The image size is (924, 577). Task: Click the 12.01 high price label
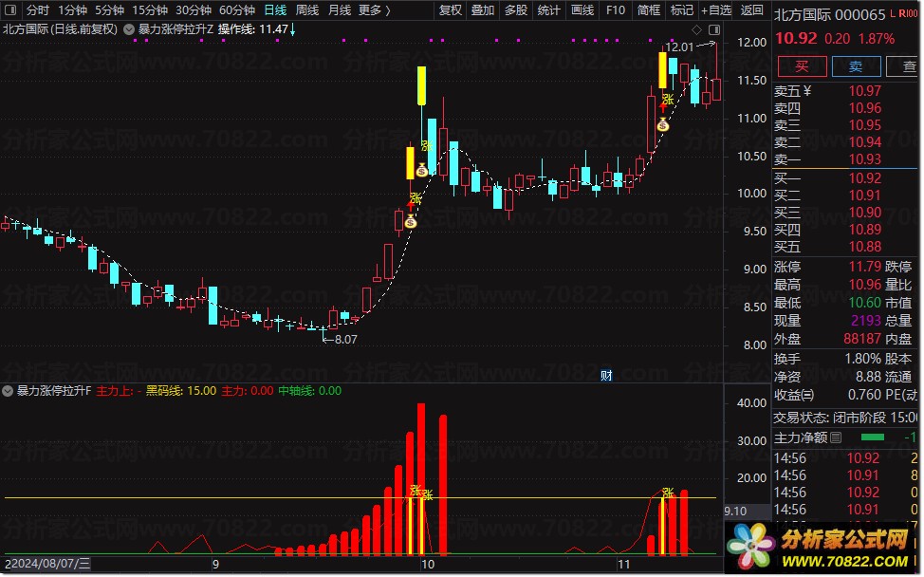tap(679, 47)
